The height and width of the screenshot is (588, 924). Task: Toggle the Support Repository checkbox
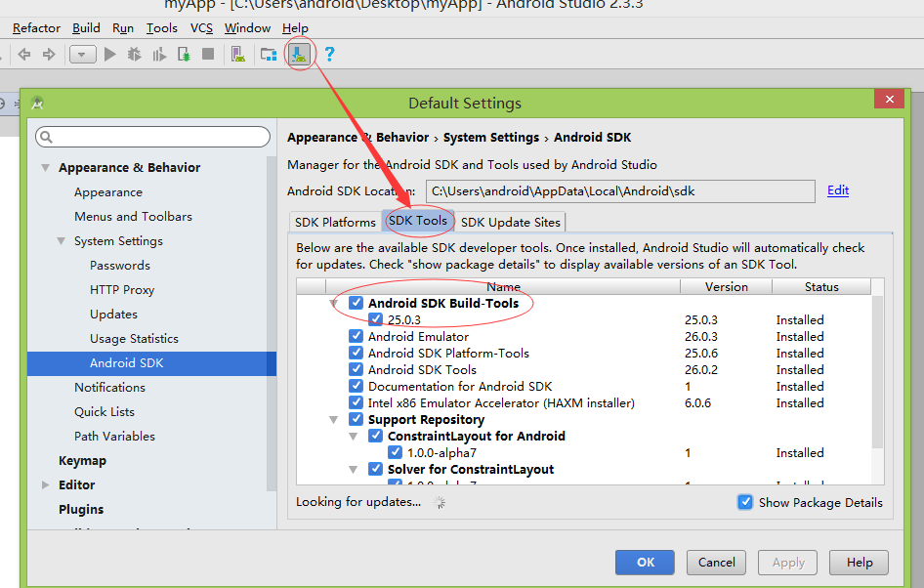pyautogui.click(x=356, y=419)
